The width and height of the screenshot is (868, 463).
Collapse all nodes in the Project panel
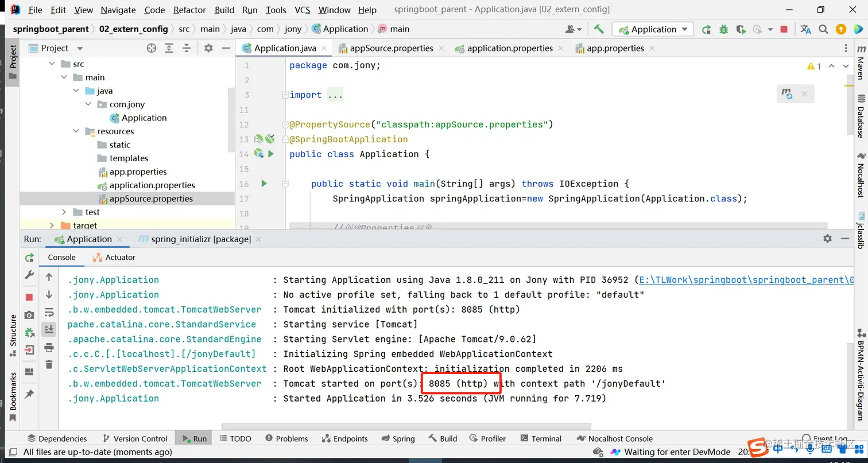(186, 48)
